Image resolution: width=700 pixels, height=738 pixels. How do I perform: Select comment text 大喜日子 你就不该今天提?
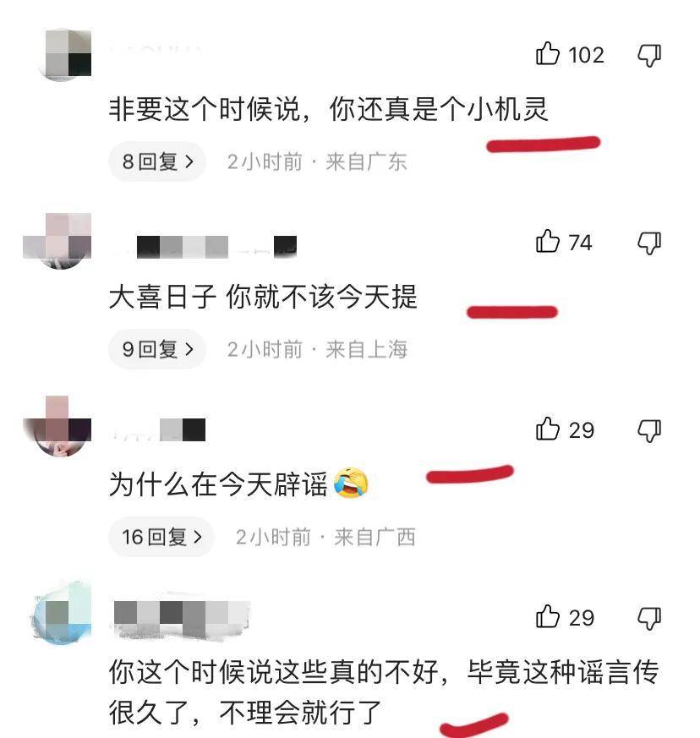[263, 297]
